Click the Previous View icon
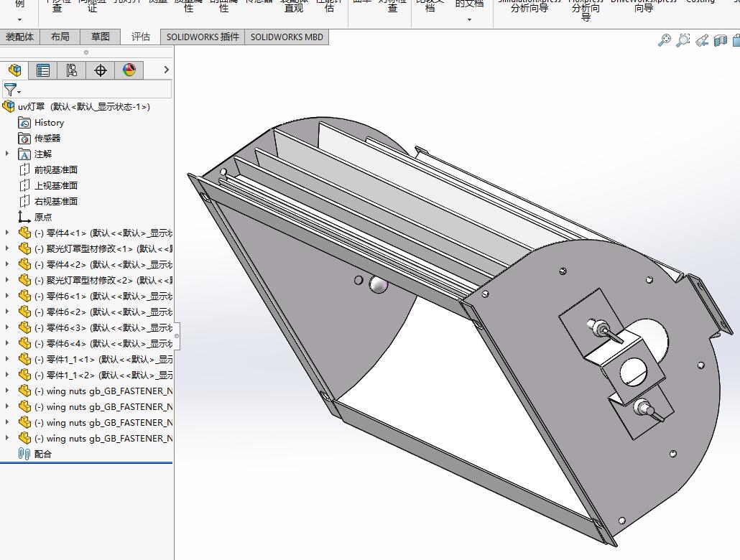 (x=702, y=40)
